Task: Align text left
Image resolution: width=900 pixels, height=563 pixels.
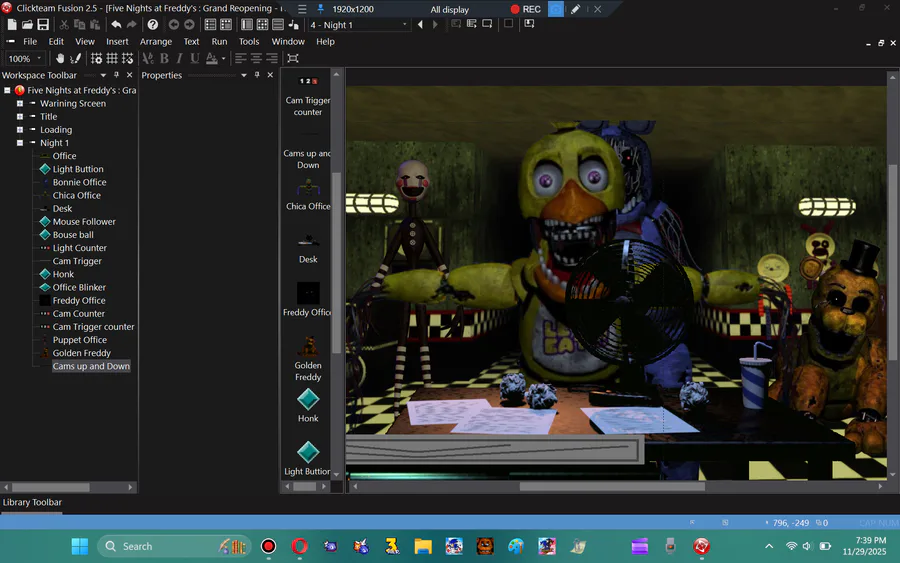Action: 240,58
